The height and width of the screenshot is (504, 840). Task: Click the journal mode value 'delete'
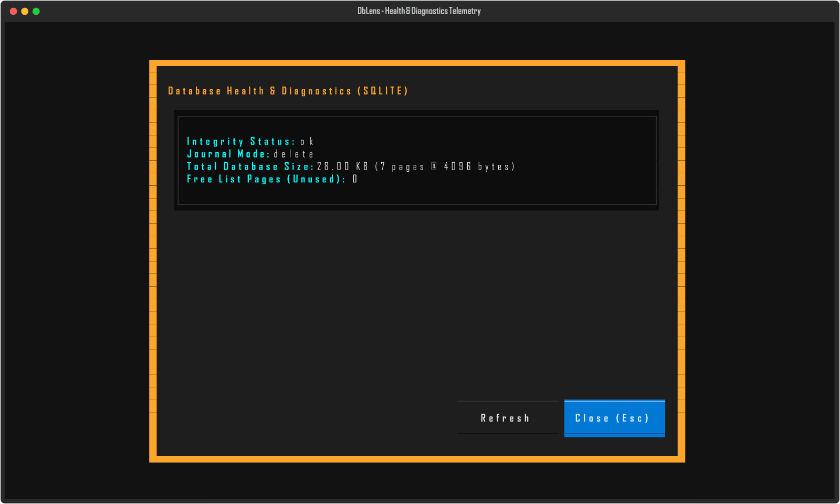click(293, 154)
